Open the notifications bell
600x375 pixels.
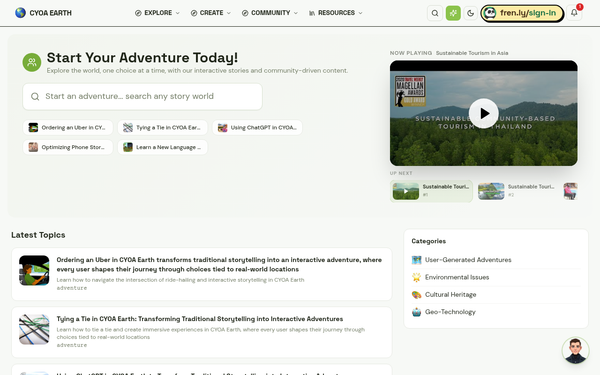[574, 13]
